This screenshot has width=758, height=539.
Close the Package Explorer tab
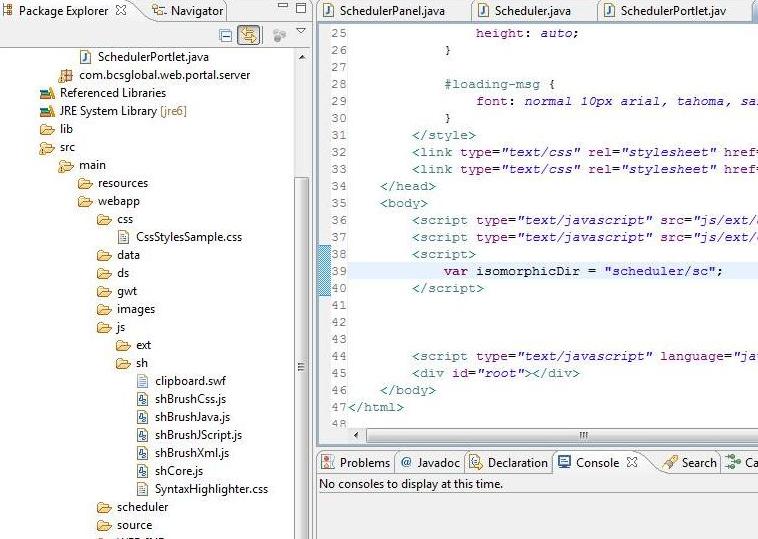pos(121,11)
